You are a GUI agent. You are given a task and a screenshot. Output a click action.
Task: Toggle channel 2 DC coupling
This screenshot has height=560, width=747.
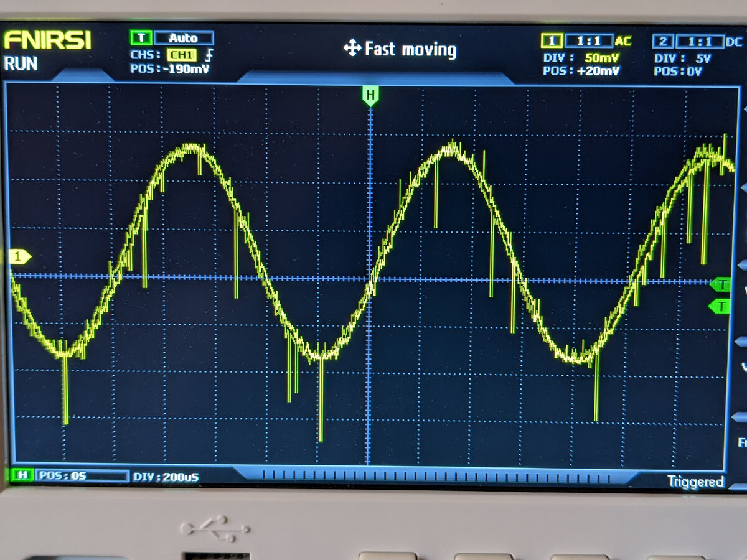735,42
